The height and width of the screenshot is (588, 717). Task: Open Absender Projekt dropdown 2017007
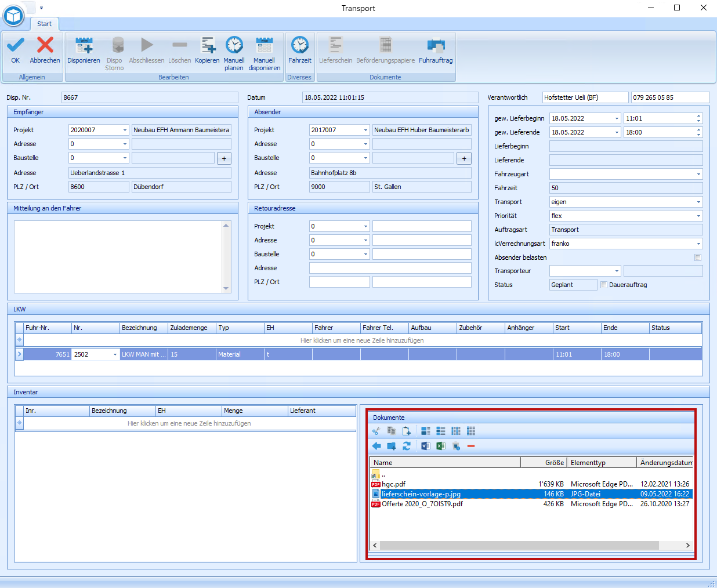coord(365,130)
